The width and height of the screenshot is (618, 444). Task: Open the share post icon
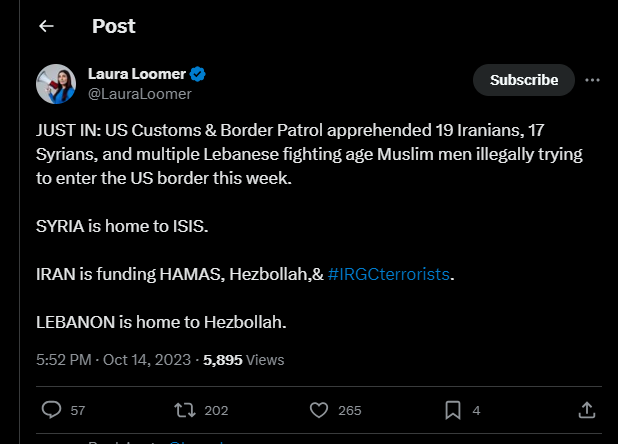[x=587, y=410]
